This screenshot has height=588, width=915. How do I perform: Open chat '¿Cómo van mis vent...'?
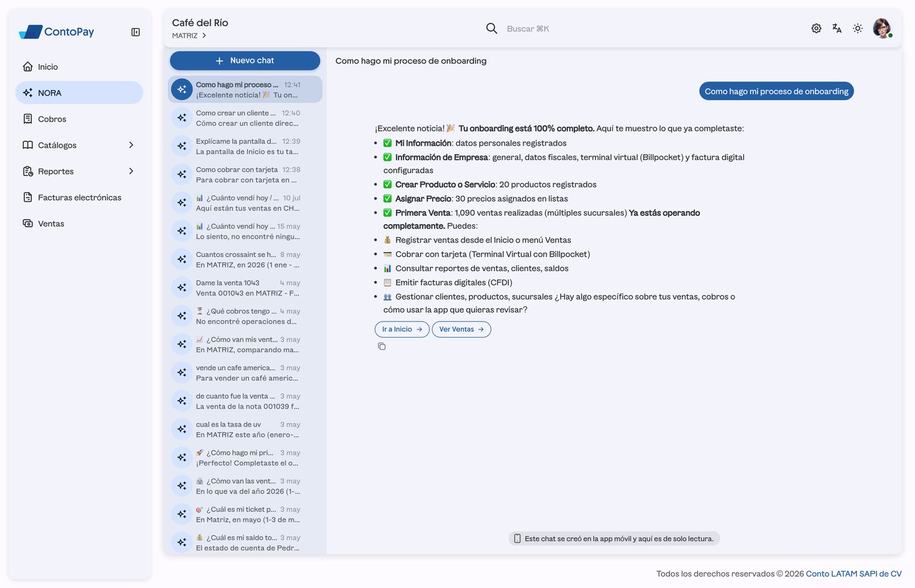tap(245, 344)
